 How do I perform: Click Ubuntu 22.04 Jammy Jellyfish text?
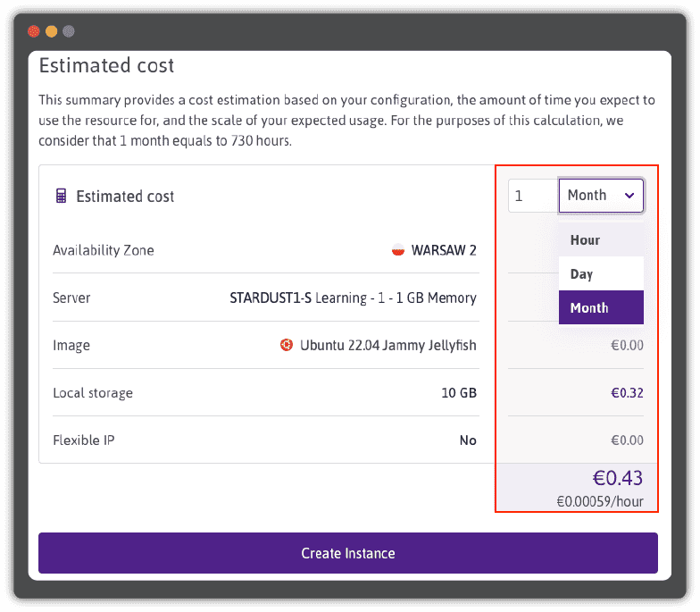(x=388, y=345)
